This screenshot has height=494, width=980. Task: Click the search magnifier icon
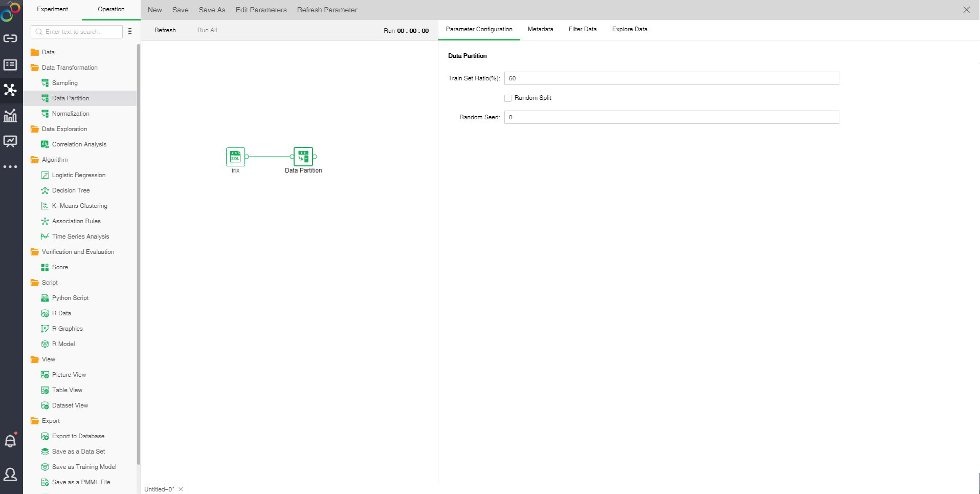39,32
